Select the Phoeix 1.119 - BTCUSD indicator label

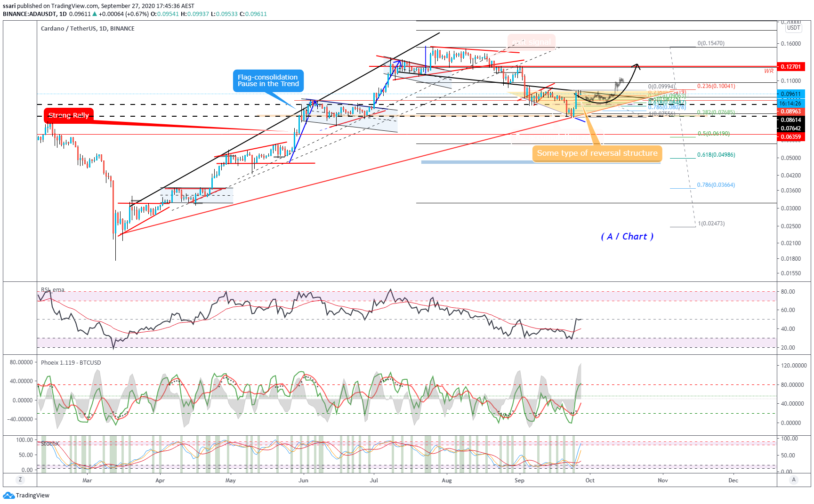71,363
